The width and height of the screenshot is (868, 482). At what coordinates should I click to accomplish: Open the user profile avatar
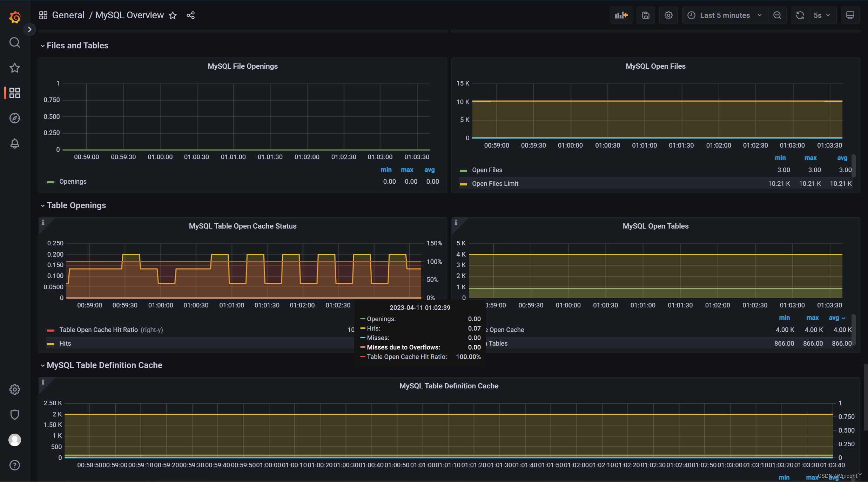click(15, 440)
